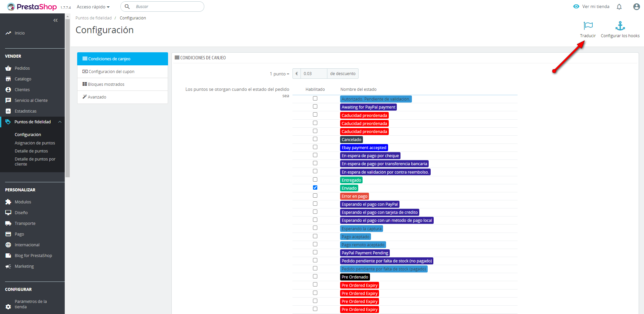Screen dimensions: 644x314
Task: Click the Traducir flag icon
Action: (588, 26)
